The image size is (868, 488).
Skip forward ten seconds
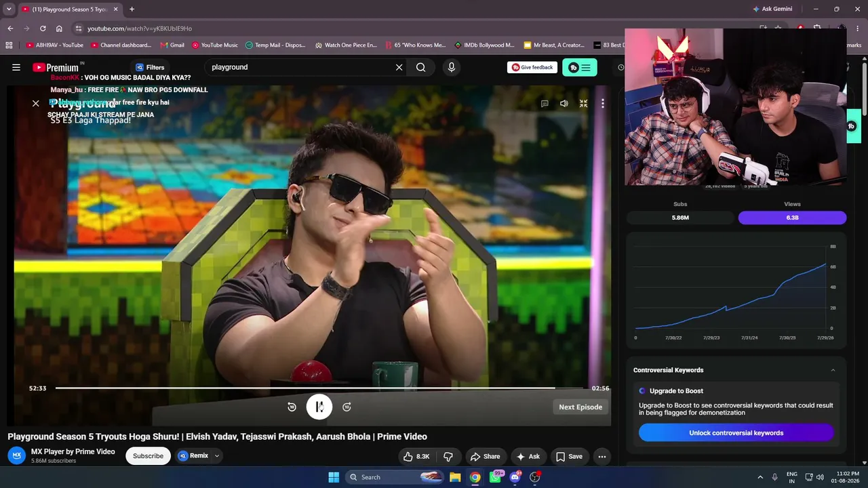pos(347,407)
